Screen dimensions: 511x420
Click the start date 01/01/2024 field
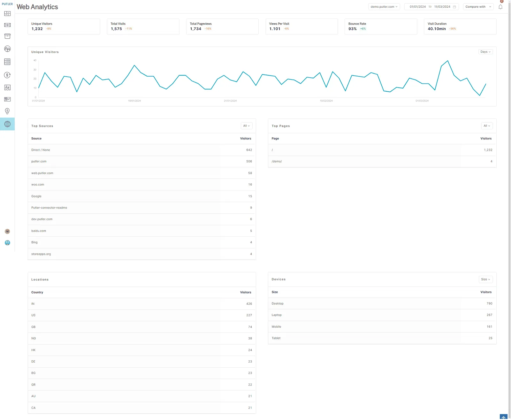(417, 7)
